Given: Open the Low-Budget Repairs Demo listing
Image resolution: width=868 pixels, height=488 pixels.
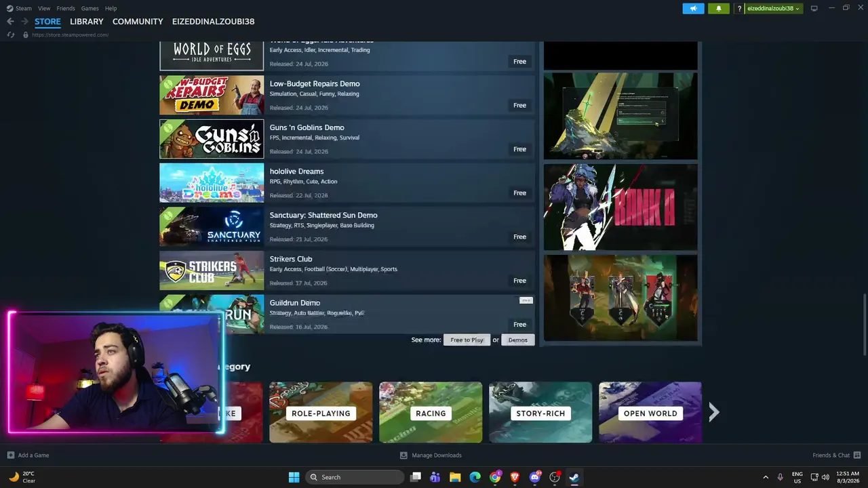Looking at the screenshot, I should tap(347, 95).
